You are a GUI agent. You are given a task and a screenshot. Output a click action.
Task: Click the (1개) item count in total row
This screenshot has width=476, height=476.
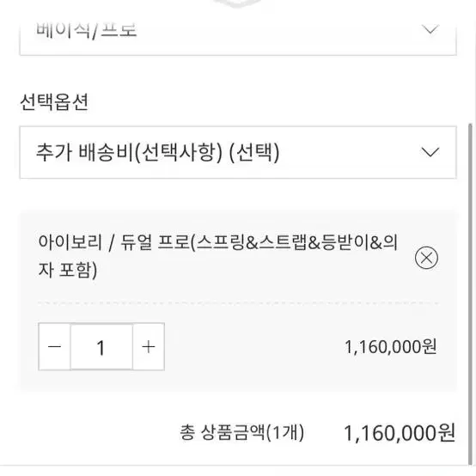(x=284, y=432)
